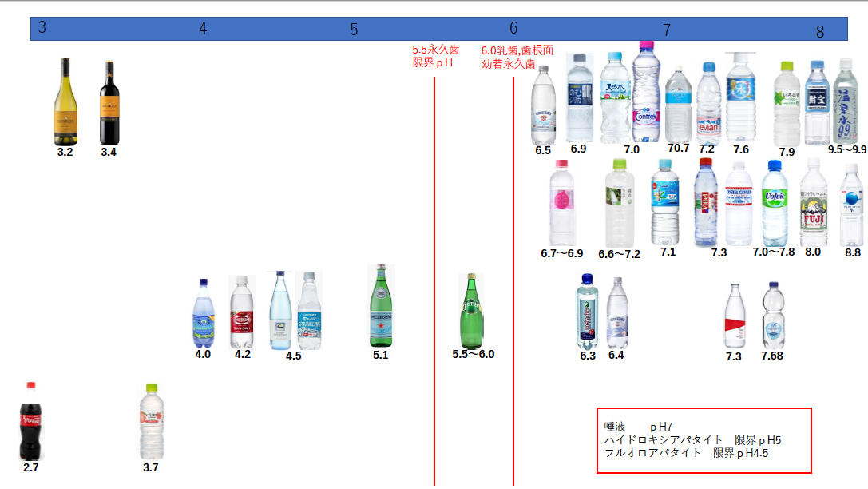Click the red-boxed saliva pH text box
This screenshot has width=868, height=489.
(704, 440)
